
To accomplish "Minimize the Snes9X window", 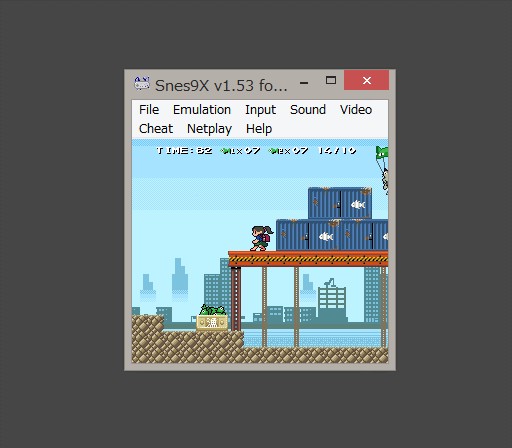I will tap(304, 82).
